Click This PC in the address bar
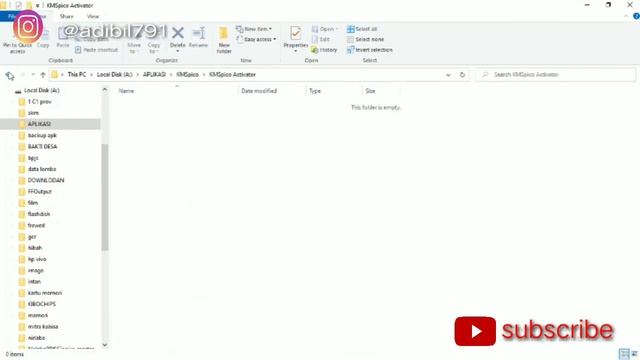Viewport: 640px width, 360px height. 77,75
